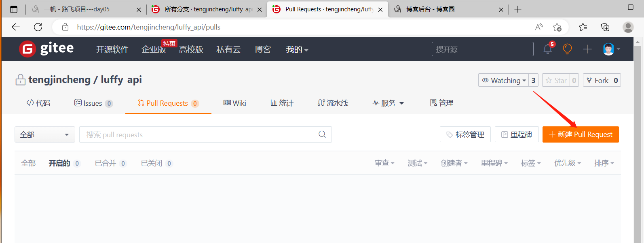Open the 里程碑 filter dropdown
Viewport: 644px width, 243px height.
point(494,163)
